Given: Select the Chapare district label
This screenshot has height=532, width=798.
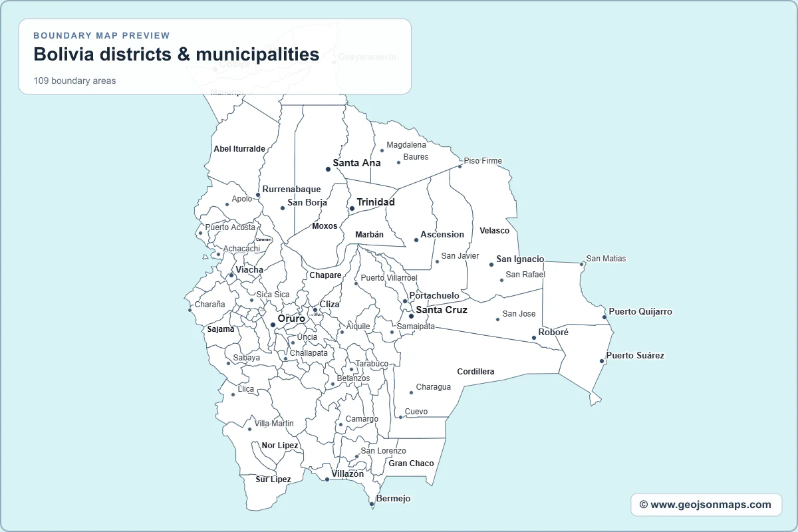Looking at the screenshot, I should click(x=325, y=275).
